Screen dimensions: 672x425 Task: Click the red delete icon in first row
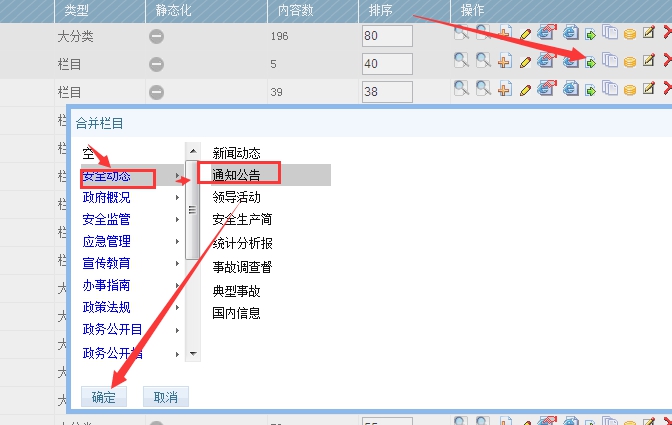click(x=667, y=35)
